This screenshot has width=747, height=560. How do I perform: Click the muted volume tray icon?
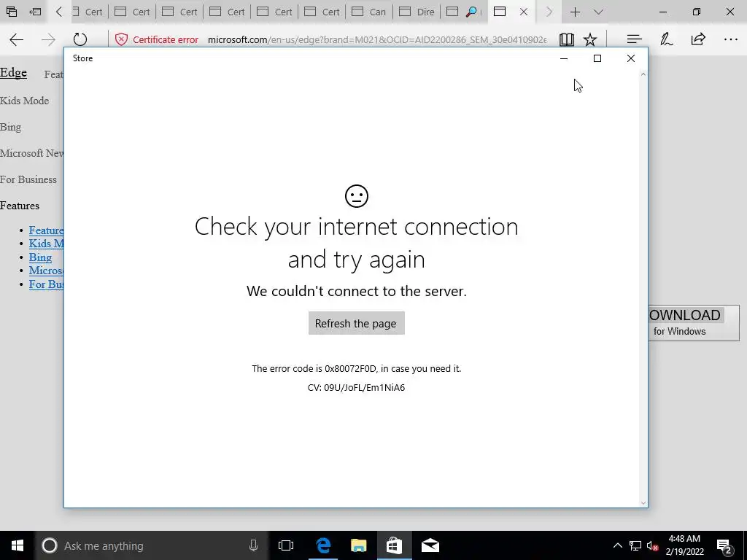pyautogui.click(x=652, y=545)
